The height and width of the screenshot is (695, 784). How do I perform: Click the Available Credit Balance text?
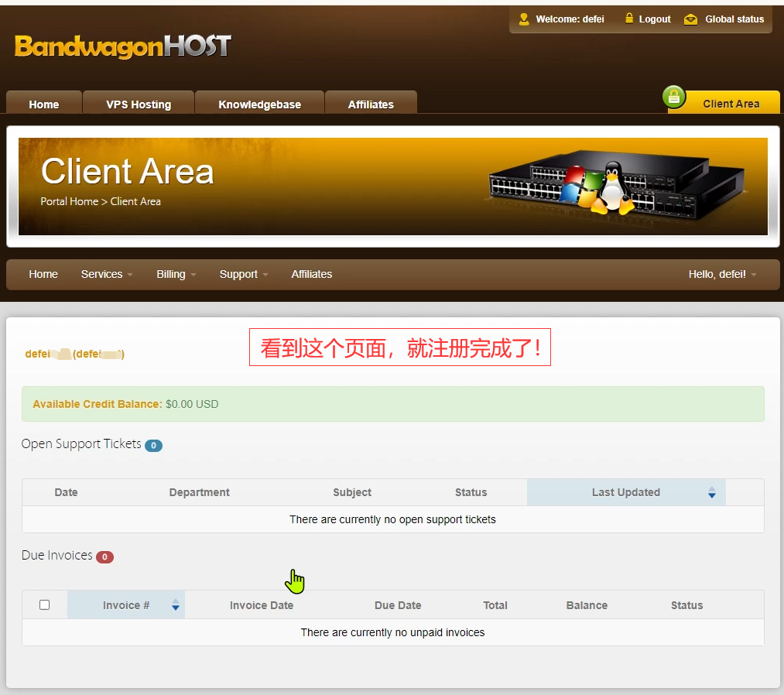tap(98, 404)
